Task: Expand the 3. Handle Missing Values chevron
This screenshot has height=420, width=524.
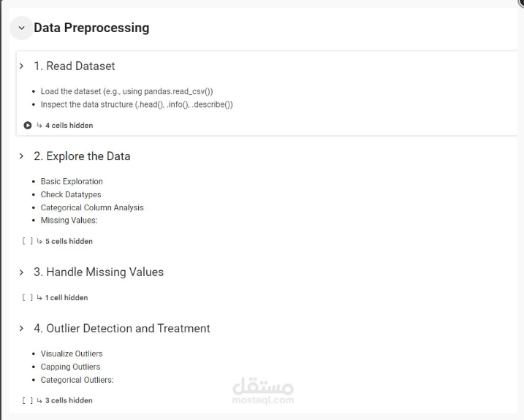Action: pos(22,272)
